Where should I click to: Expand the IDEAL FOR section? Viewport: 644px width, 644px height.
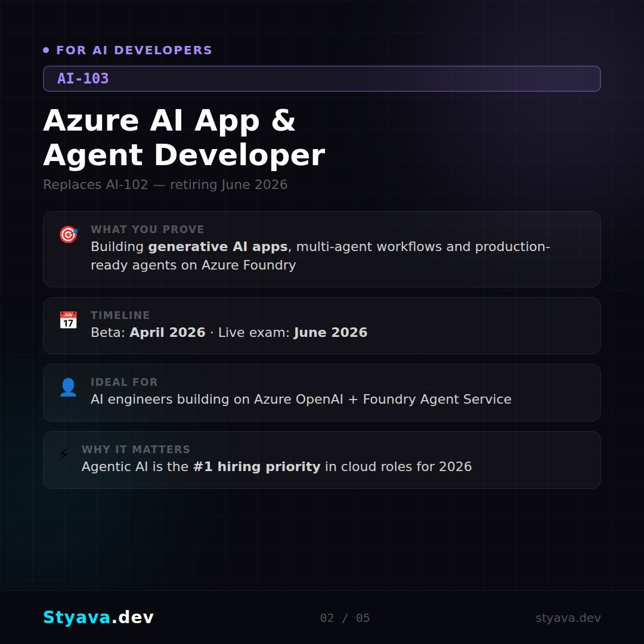[x=322, y=392]
